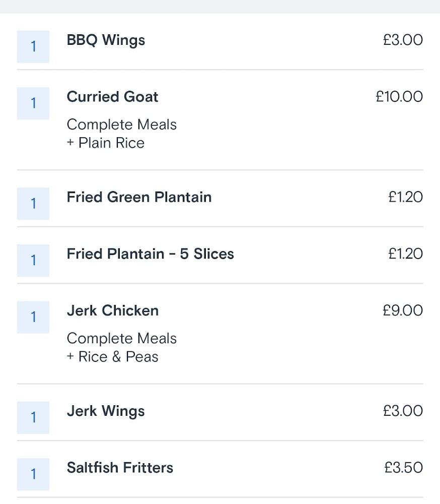The image size is (440, 504).
Task: Tap the Curried Goat quantity box
Action: pos(33,103)
